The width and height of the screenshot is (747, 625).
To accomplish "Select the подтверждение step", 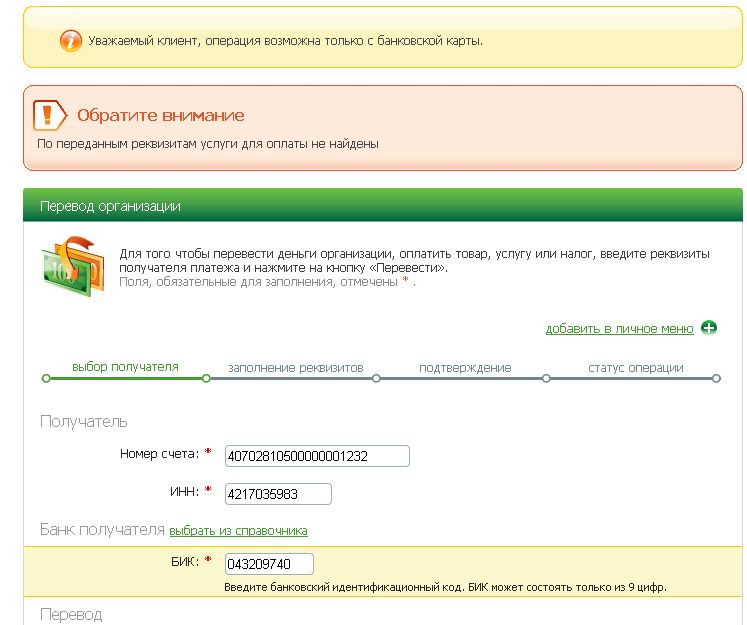I will [x=465, y=368].
